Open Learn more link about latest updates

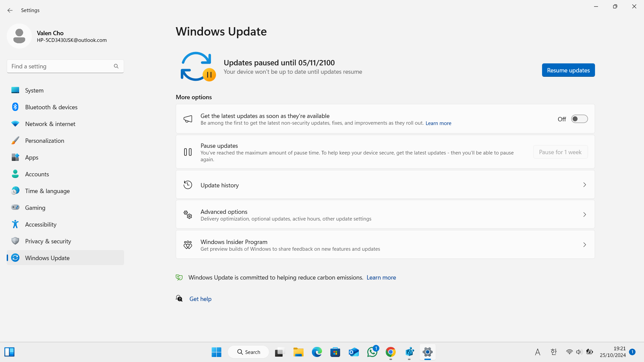click(438, 123)
